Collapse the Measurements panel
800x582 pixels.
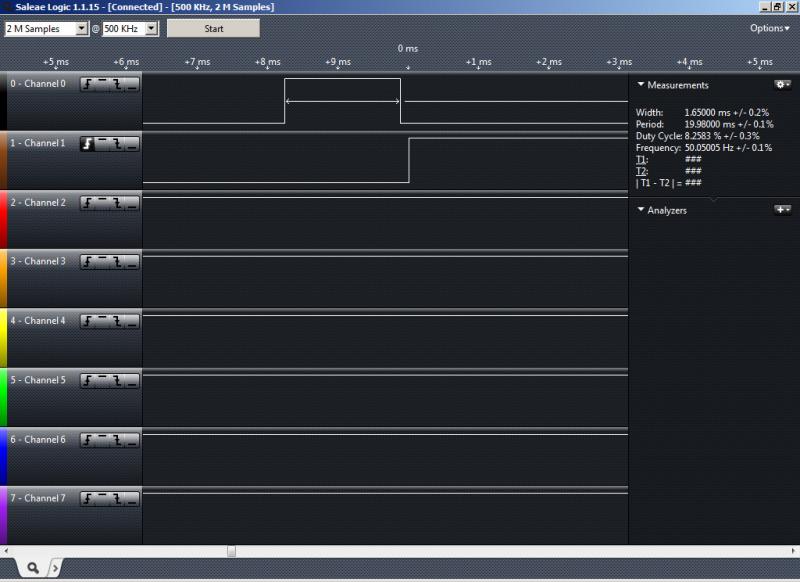click(x=641, y=85)
